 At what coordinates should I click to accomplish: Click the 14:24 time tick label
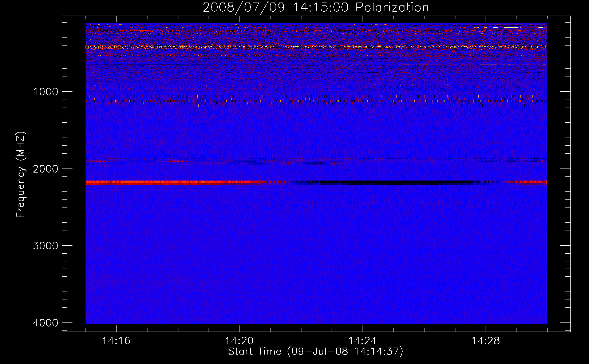coord(362,341)
